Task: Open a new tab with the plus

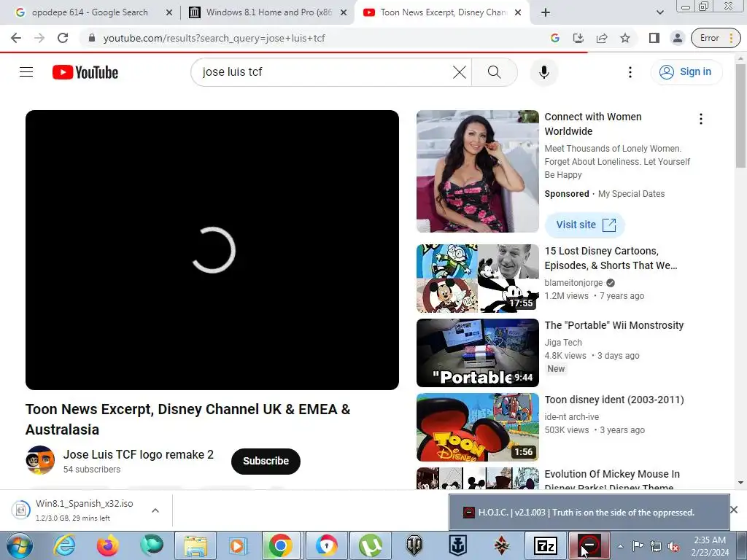Action: click(x=546, y=12)
